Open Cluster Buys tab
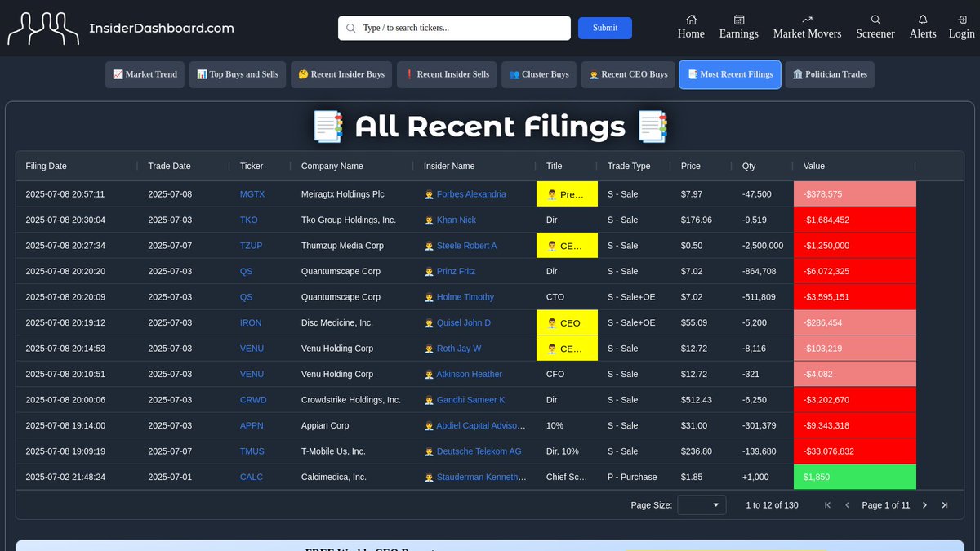 (x=539, y=74)
